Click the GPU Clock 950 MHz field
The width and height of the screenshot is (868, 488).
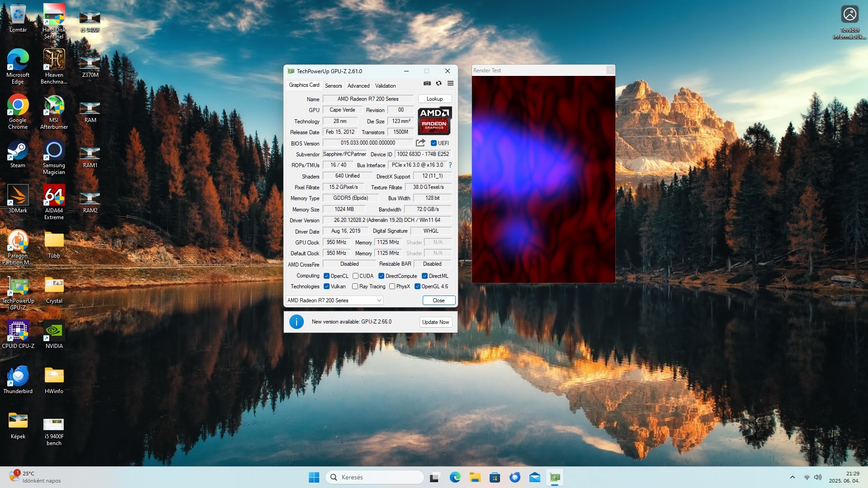(336, 242)
